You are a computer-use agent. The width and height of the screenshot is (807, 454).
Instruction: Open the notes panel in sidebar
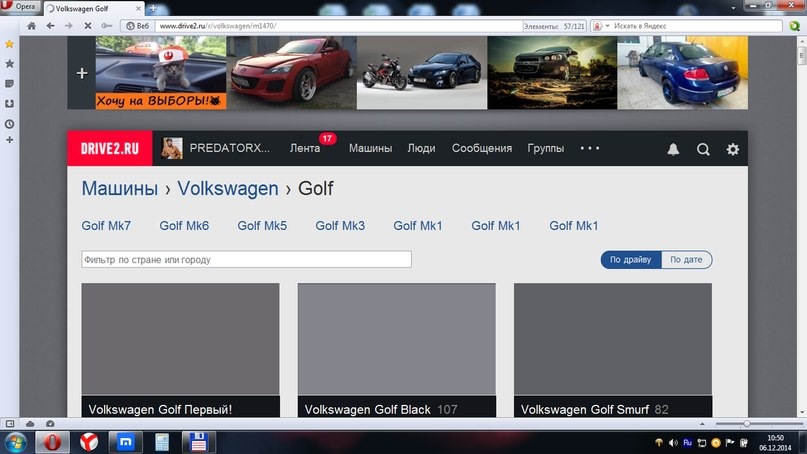point(9,83)
